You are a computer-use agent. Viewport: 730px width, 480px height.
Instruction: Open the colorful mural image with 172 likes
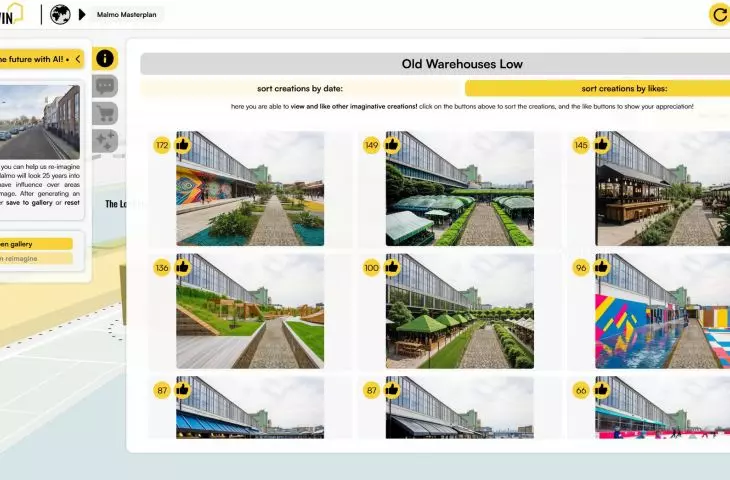coord(250,189)
